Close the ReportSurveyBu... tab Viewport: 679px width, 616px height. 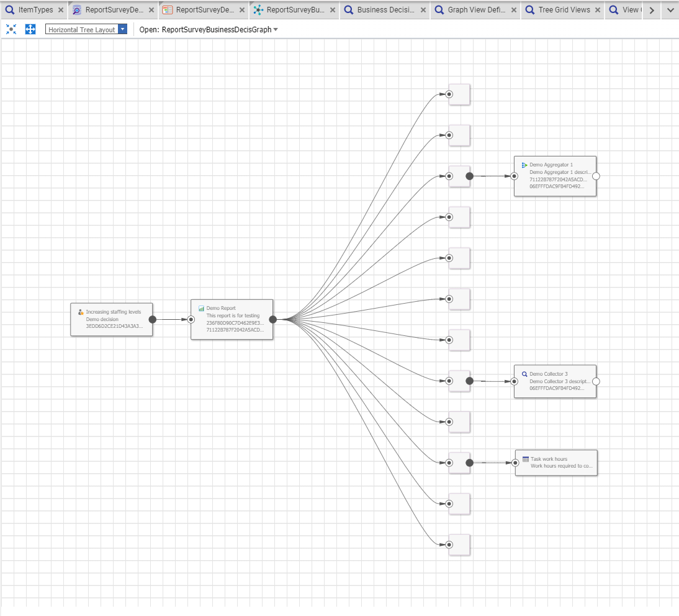(x=333, y=10)
